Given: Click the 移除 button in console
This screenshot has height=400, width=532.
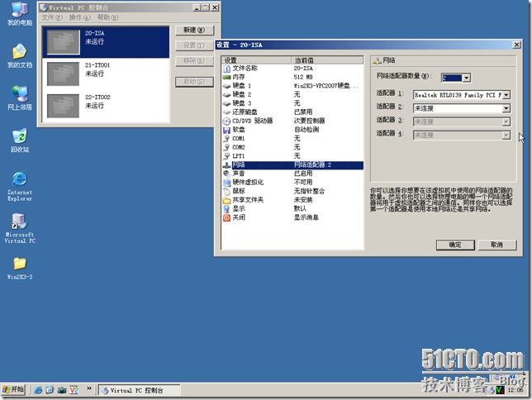Looking at the screenshot, I should coord(194,61).
